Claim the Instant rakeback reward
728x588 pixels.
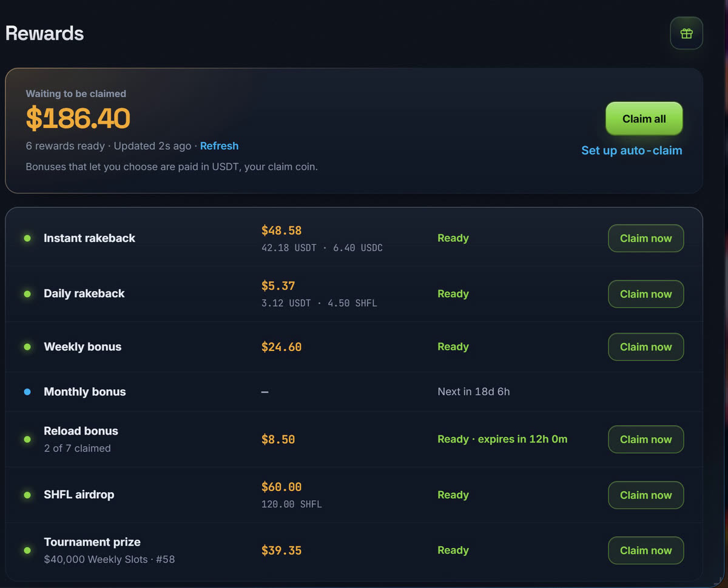[x=645, y=238]
